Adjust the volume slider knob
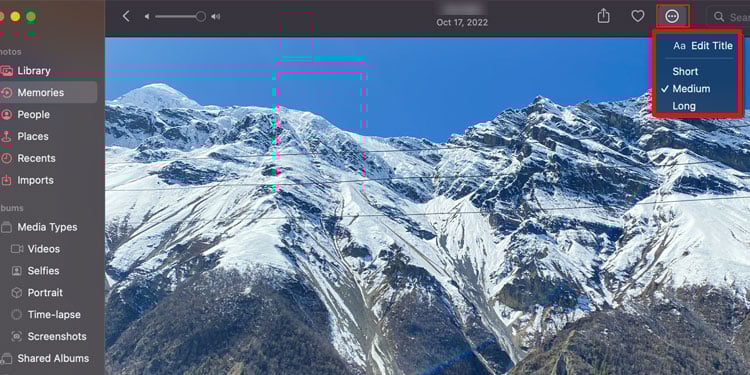The width and height of the screenshot is (750, 375). pyautogui.click(x=201, y=17)
